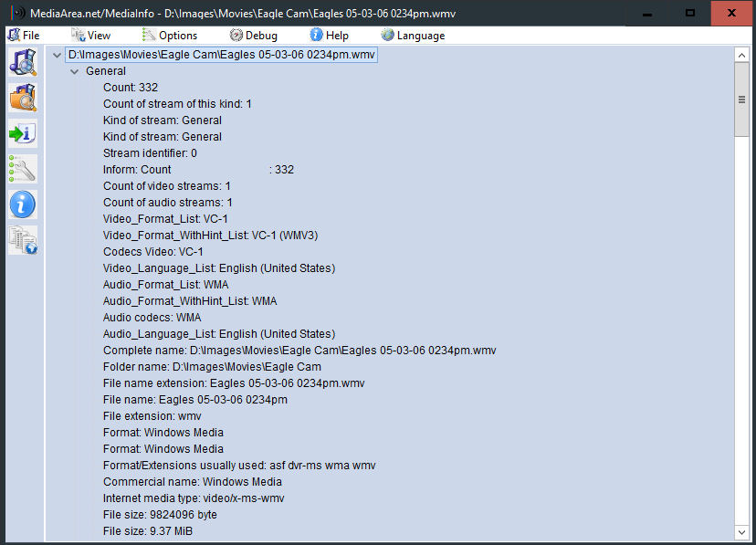Open Preferences wrench icon in sidebar

click(23, 169)
